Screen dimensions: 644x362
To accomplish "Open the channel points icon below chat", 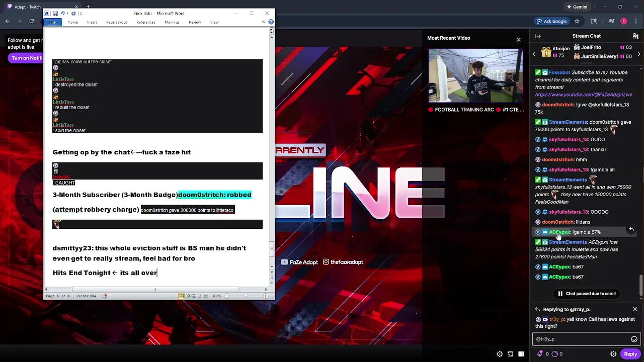I will point(554,354).
